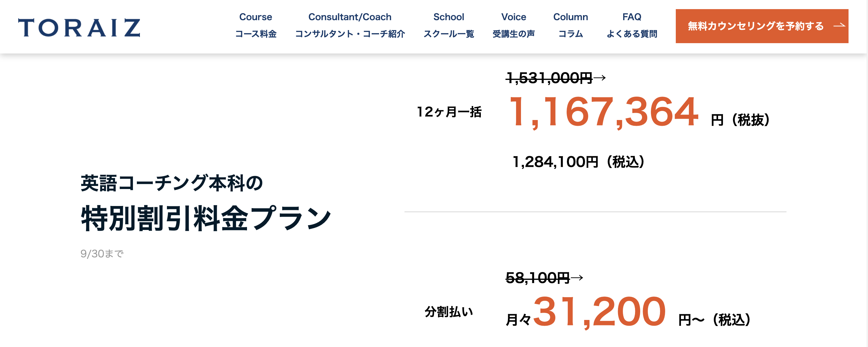
Task: Click 無料カウンセリングを予約する button
Action: point(762,26)
